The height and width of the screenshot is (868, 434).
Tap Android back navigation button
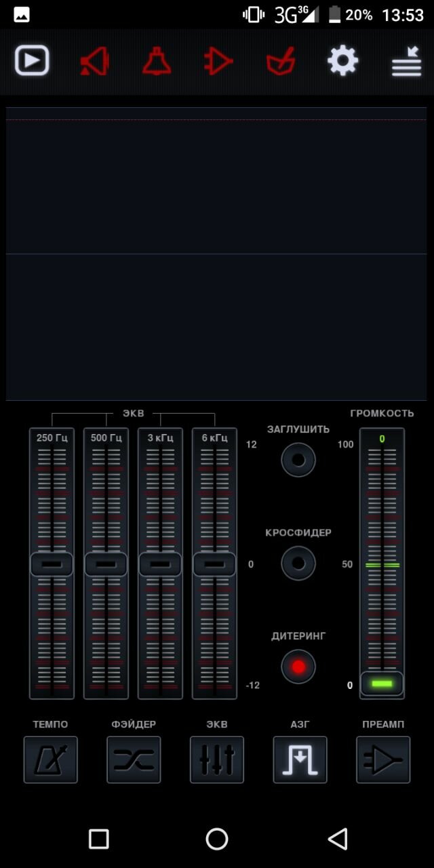[x=338, y=839]
